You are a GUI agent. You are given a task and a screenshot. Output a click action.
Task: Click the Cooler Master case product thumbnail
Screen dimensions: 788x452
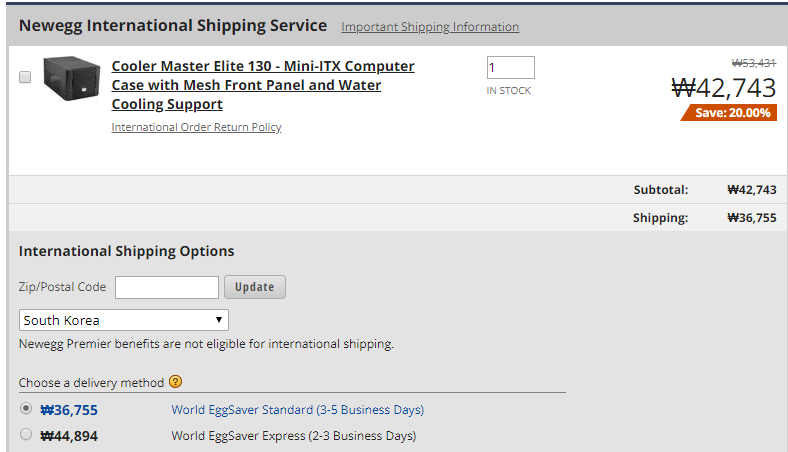pos(71,78)
